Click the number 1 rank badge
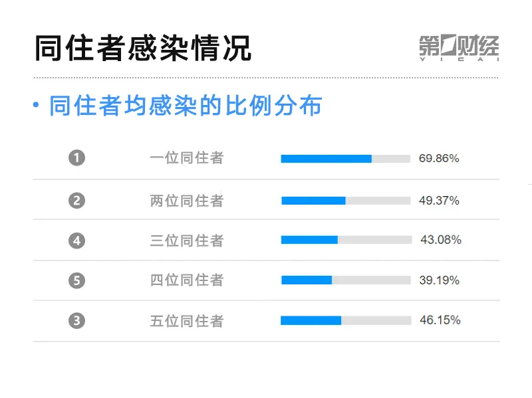Image resolution: width=532 pixels, height=398 pixels. 77,158
